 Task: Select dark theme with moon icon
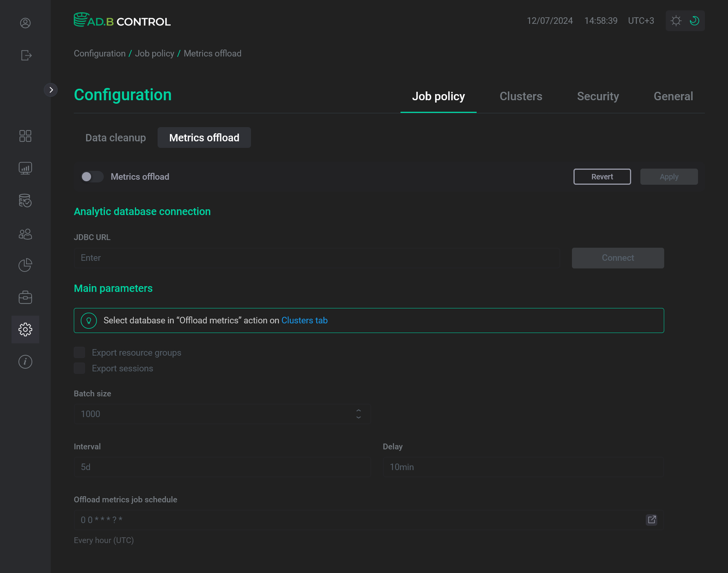(x=694, y=21)
